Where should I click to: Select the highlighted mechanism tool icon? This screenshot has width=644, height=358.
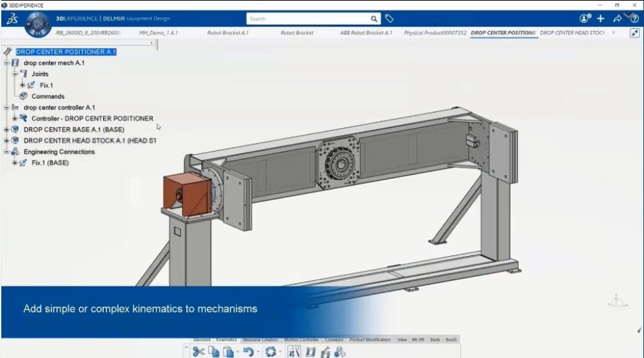click(x=294, y=352)
